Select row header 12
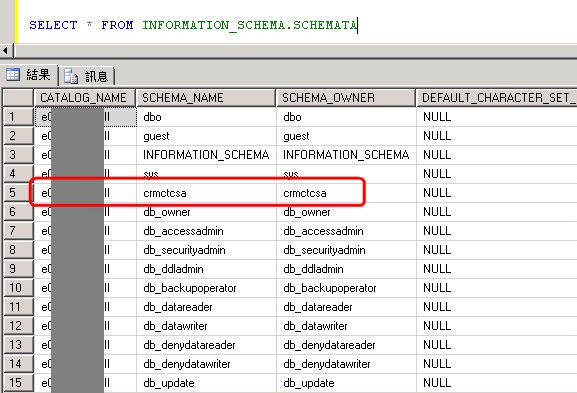Screen dimensions: 577x393 point(18,326)
